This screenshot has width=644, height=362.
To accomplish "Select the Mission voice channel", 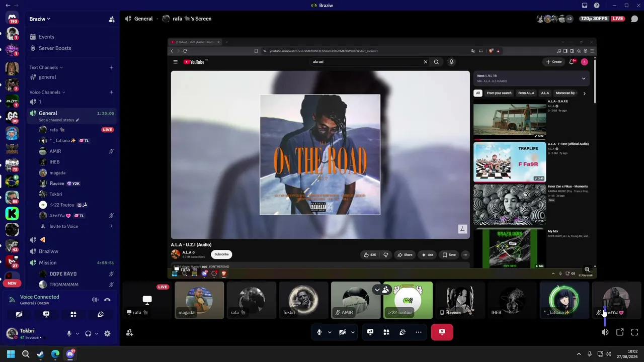I will (72, 262).
